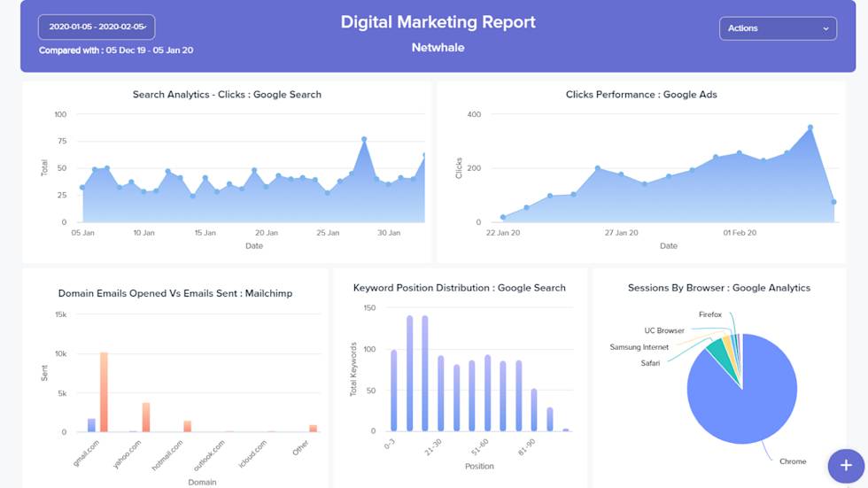Click the 'Samsung Internet' pie chart label

(639, 347)
